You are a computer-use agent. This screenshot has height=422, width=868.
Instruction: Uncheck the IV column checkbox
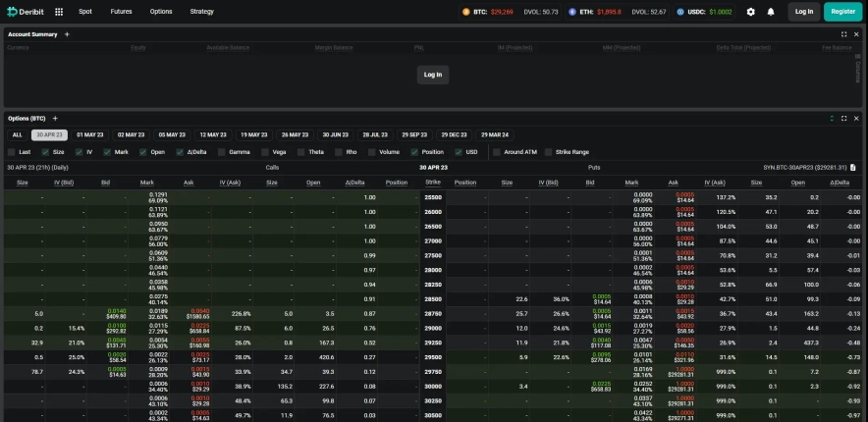79,152
